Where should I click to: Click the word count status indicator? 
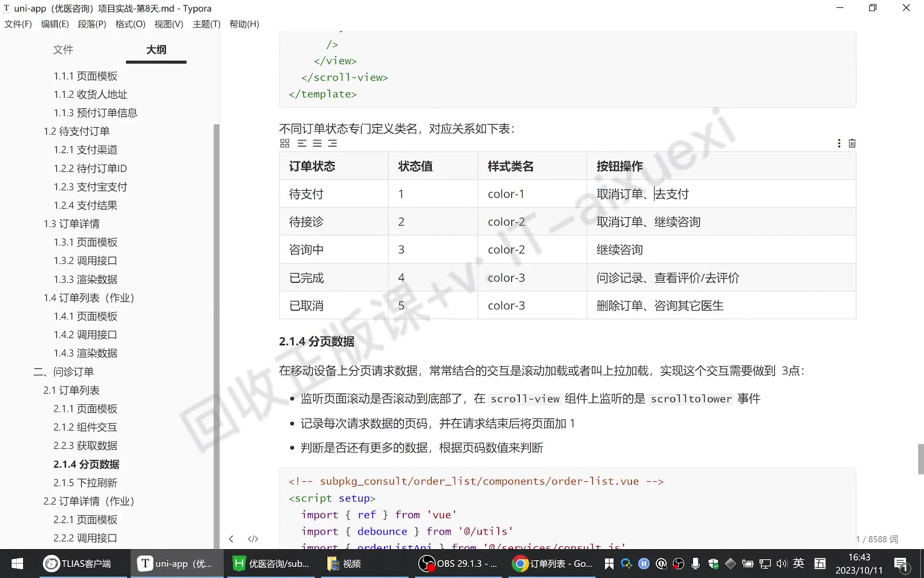877,539
